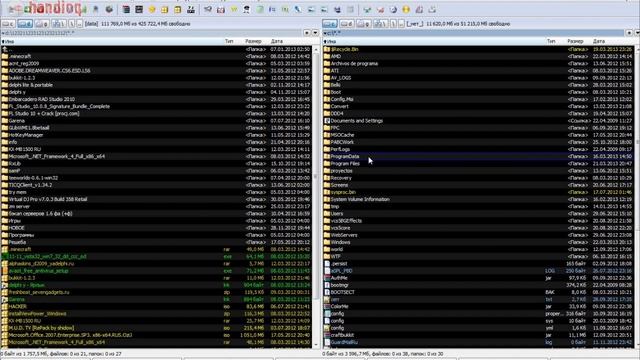640x360 pixels.
Task: Open the right panel favorites (*) button
Action: click(629, 33)
